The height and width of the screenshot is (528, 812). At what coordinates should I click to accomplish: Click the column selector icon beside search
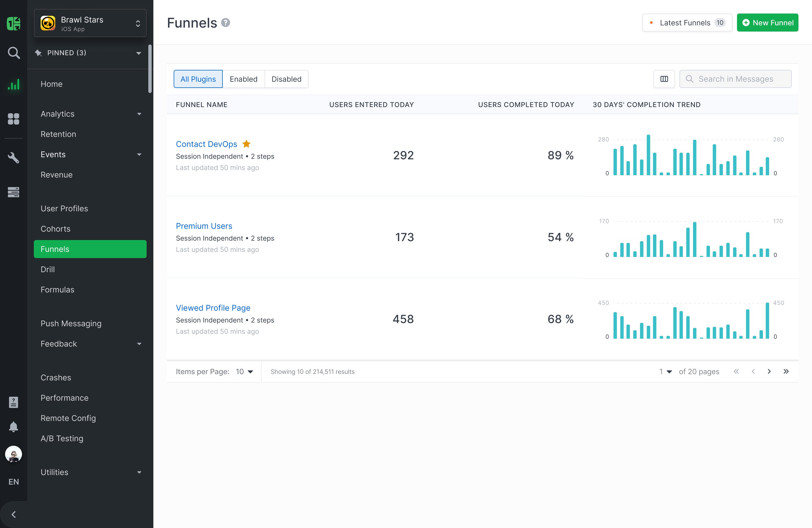coord(664,79)
